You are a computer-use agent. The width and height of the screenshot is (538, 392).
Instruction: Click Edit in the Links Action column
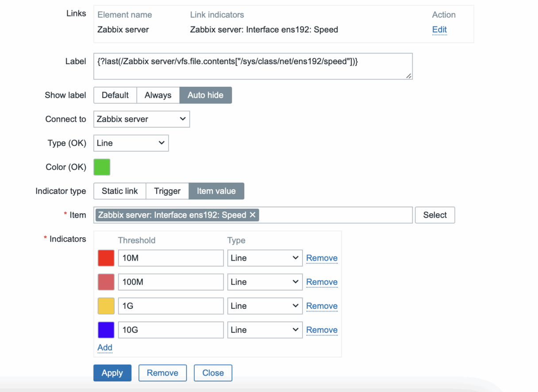439,29
